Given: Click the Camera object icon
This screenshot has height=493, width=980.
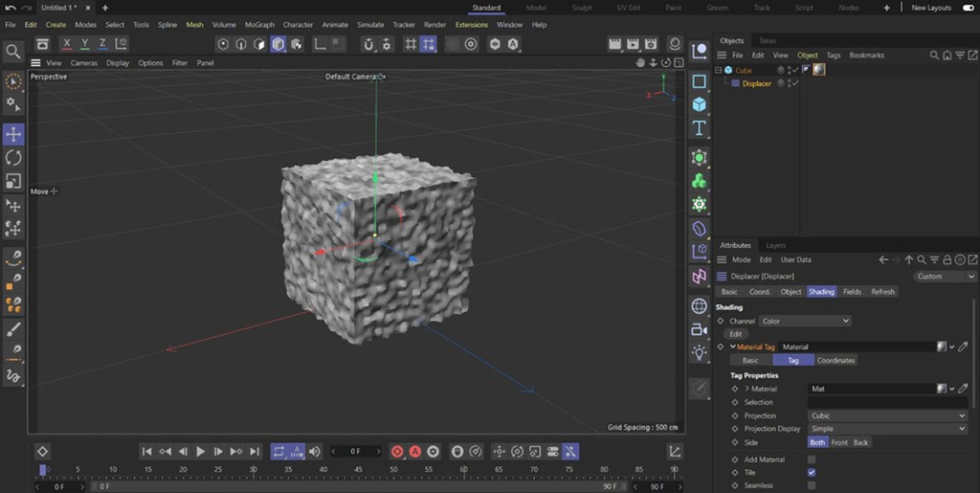Looking at the screenshot, I should pyautogui.click(x=700, y=329).
